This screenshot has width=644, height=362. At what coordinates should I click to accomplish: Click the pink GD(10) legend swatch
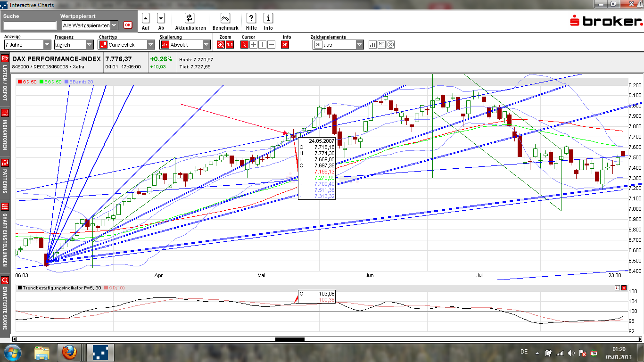106,288
